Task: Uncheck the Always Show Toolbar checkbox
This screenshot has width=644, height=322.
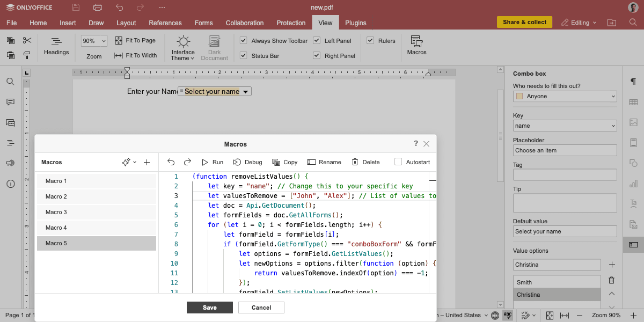Action: [244, 41]
